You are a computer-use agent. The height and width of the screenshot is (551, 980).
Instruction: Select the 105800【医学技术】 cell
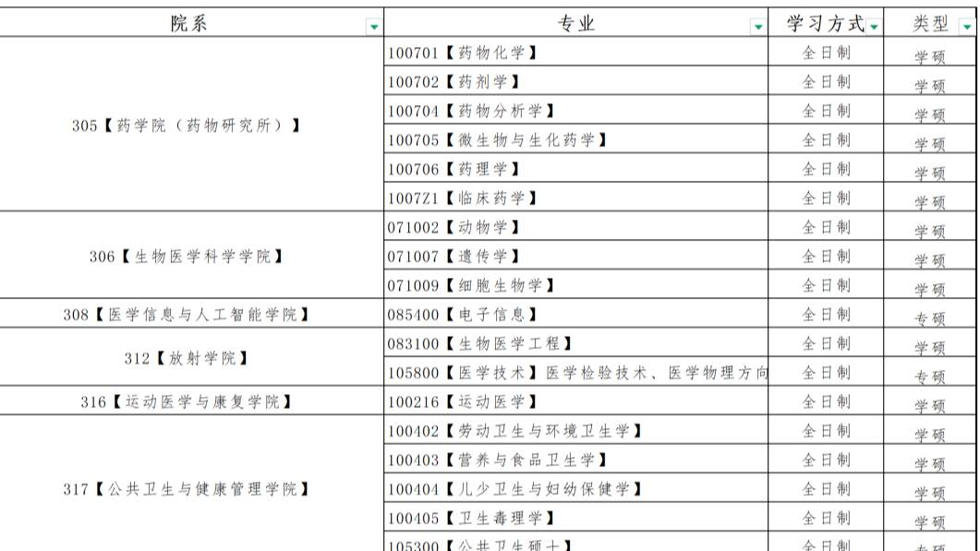click(x=575, y=372)
